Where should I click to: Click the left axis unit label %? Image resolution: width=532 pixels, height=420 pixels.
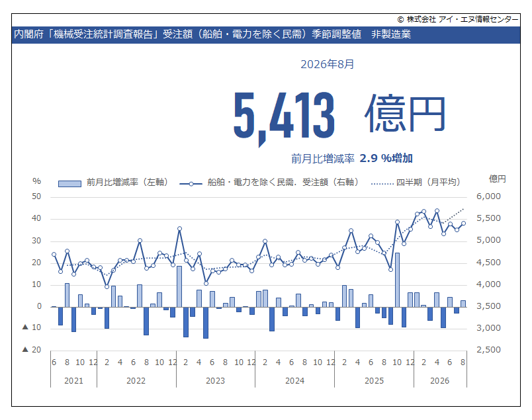pyautogui.click(x=36, y=181)
